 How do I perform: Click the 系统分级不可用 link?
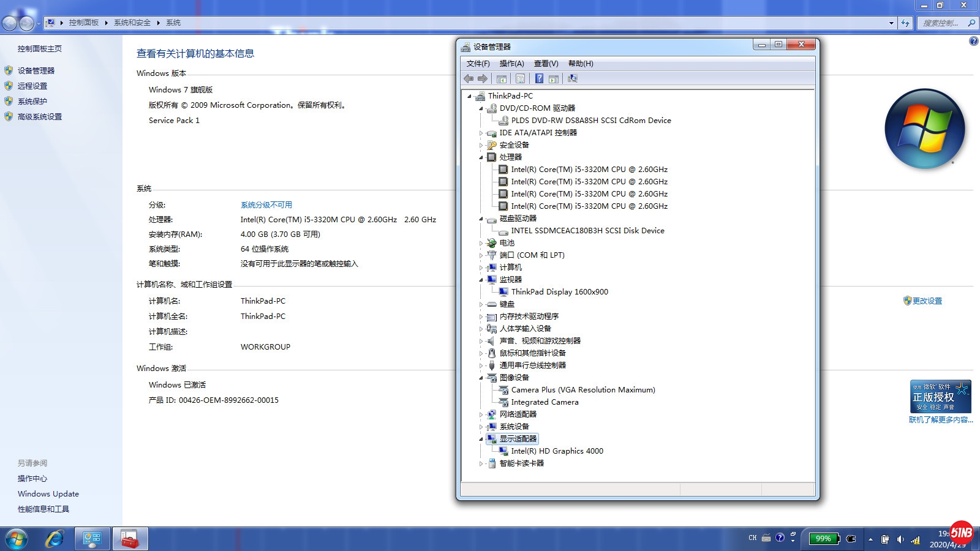(x=266, y=205)
